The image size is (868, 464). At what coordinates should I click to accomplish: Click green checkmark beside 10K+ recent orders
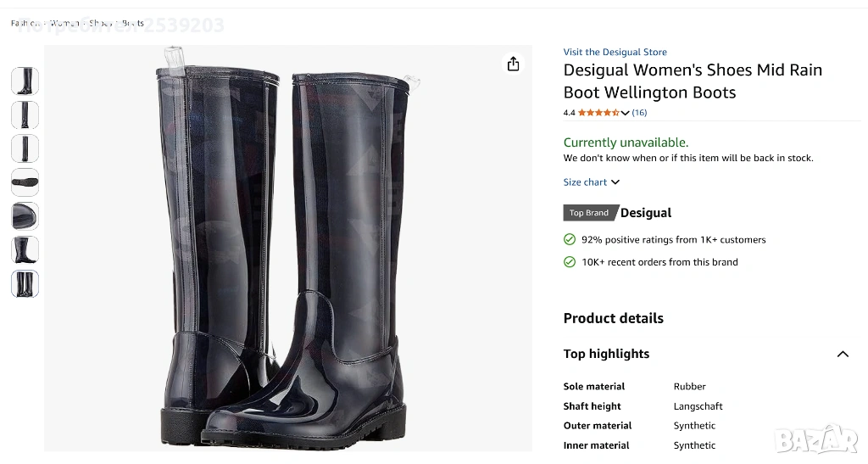pyautogui.click(x=570, y=262)
